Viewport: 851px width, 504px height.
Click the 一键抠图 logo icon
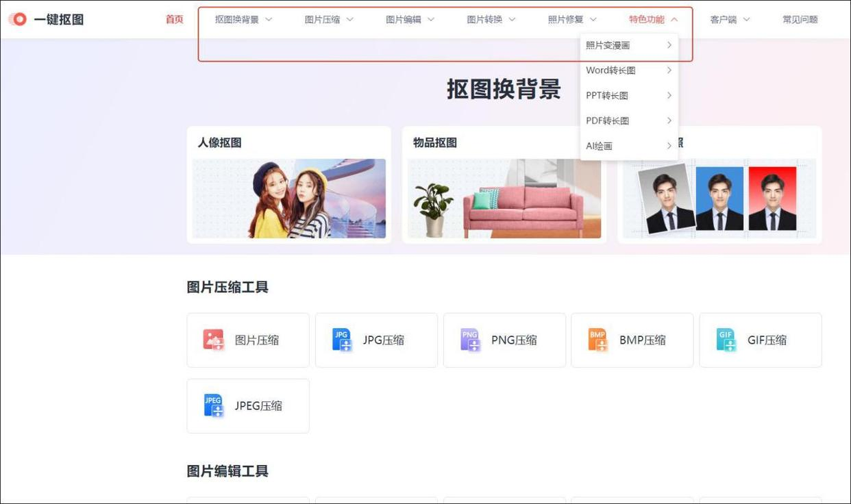[x=18, y=19]
